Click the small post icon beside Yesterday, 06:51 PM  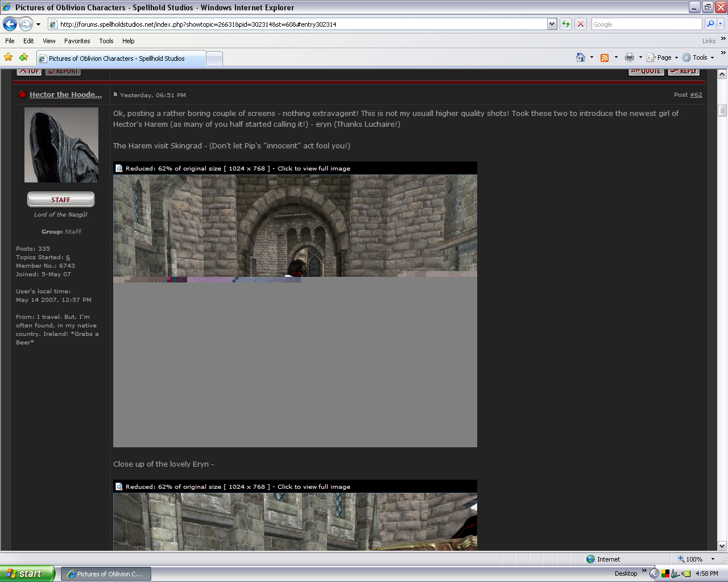(x=115, y=94)
